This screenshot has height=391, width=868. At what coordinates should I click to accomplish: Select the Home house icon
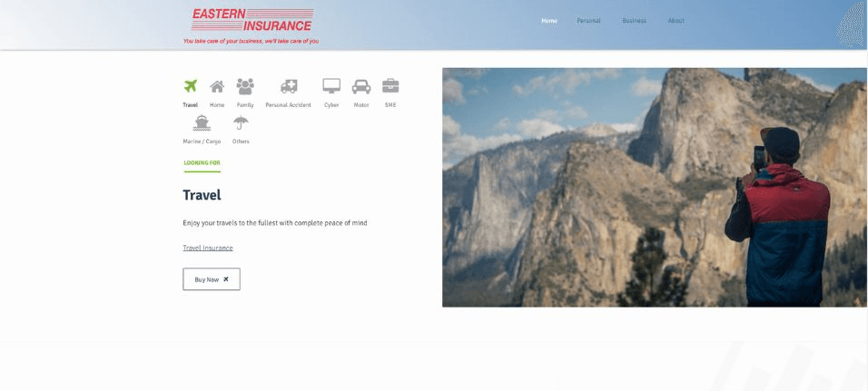coord(217,86)
